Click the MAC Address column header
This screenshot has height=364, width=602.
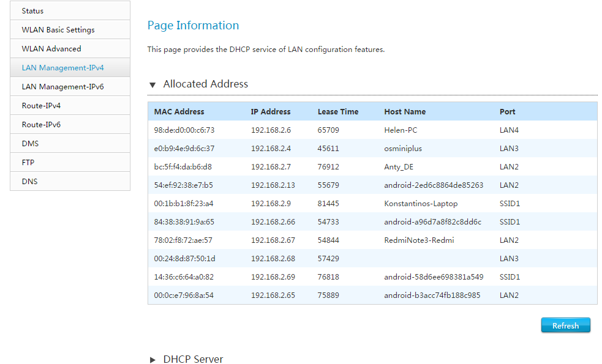click(x=179, y=111)
